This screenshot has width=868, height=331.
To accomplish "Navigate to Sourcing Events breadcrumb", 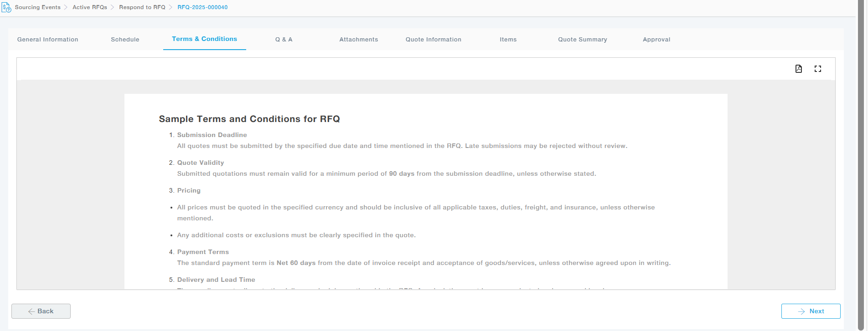I will pyautogui.click(x=38, y=7).
